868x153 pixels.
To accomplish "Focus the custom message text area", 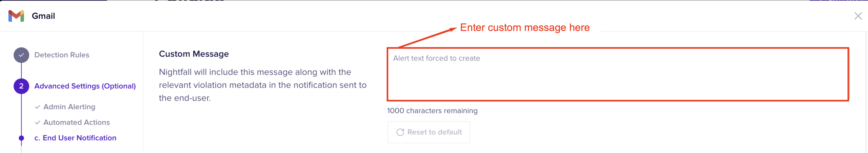I will click(x=617, y=74).
